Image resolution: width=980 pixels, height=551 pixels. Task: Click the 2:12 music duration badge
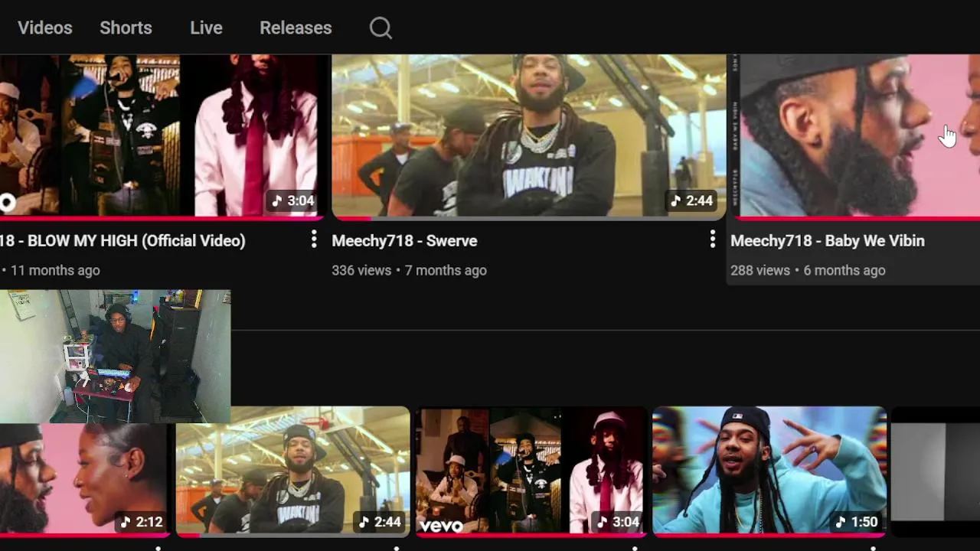[142, 522]
